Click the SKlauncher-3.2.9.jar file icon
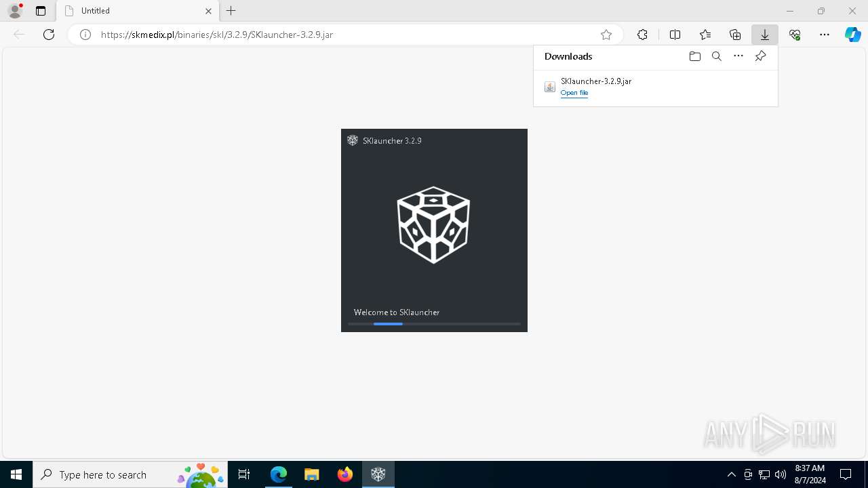The height and width of the screenshot is (488, 868). pyautogui.click(x=550, y=87)
